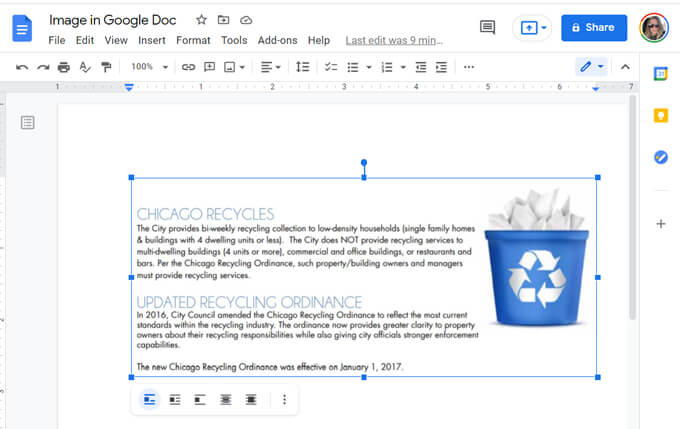
Task: Open the comment history icon
Action: 487,27
